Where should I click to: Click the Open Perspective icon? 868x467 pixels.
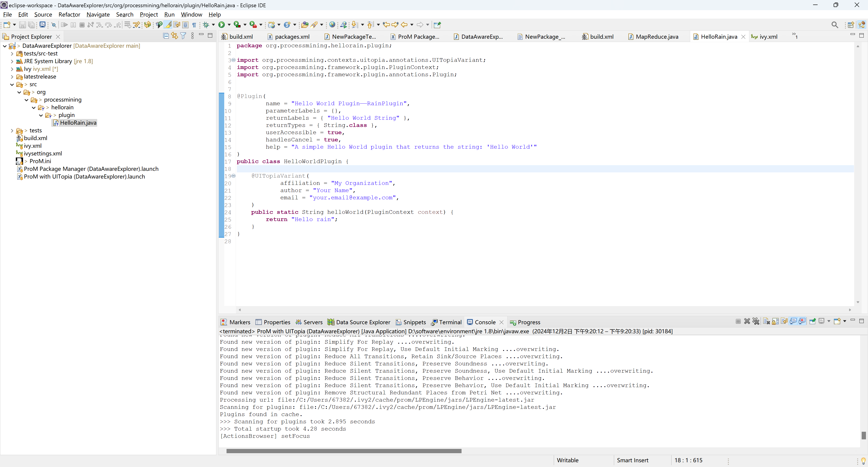point(851,25)
